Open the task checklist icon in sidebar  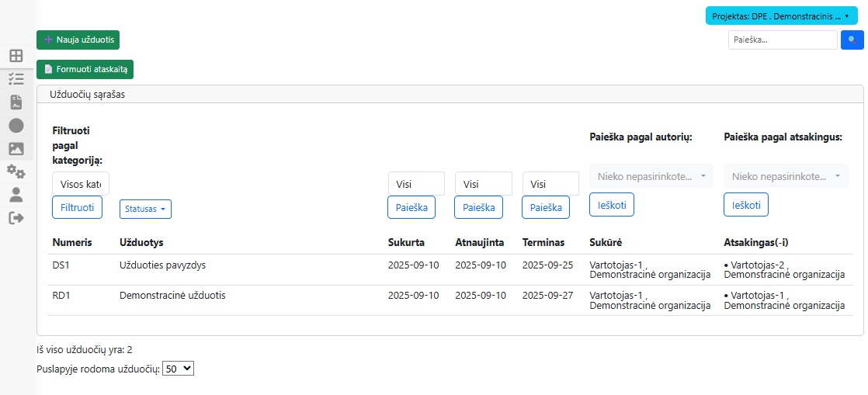pos(16,79)
